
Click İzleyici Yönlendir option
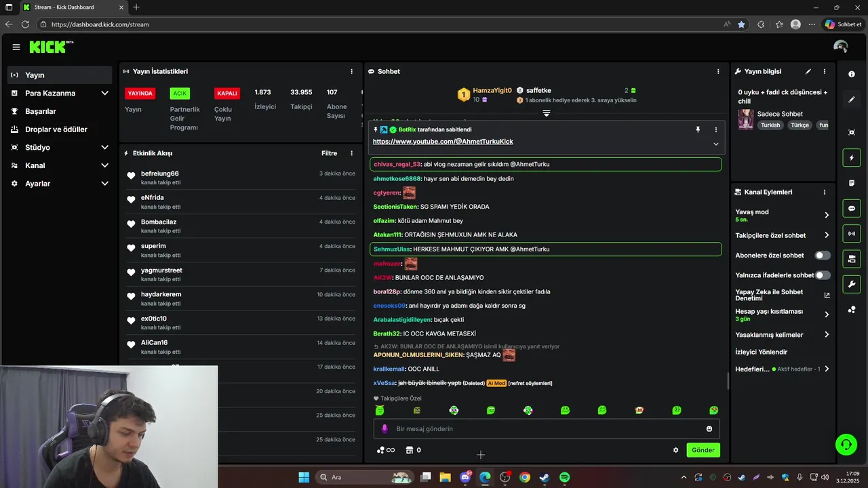click(x=762, y=352)
